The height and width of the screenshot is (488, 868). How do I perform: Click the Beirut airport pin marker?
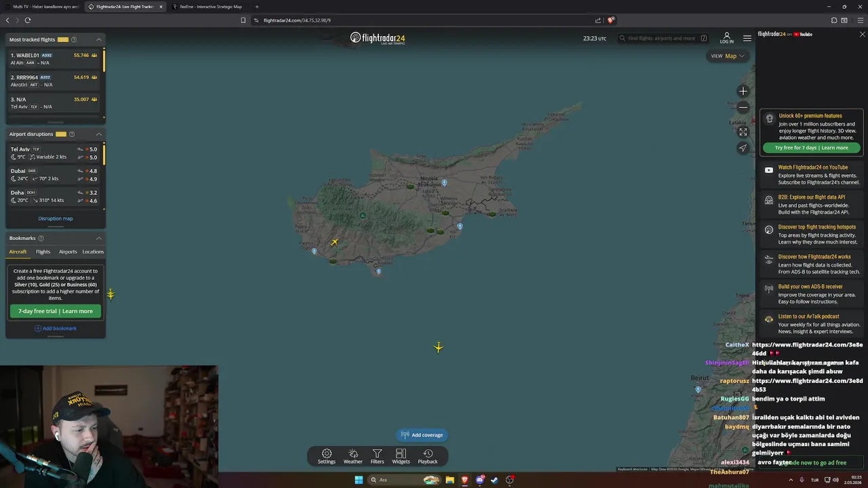[698, 390]
